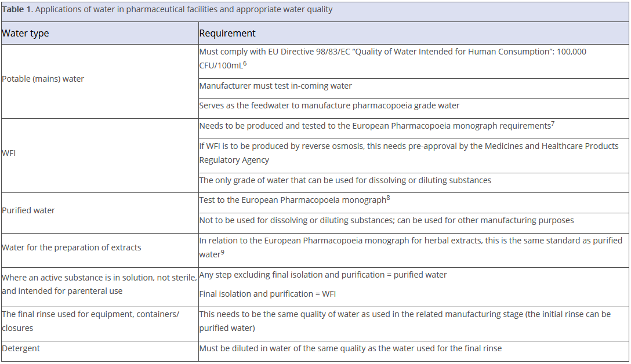This screenshot has height=364, width=631.
Task: Click footnote reference 8 after Pharmacopoeia monograph
Action: 388,198
